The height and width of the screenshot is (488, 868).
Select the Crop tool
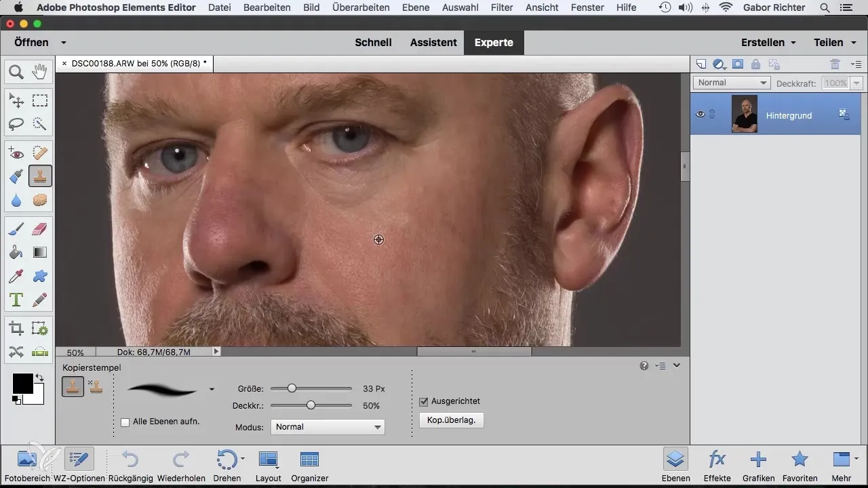point(16,329)
